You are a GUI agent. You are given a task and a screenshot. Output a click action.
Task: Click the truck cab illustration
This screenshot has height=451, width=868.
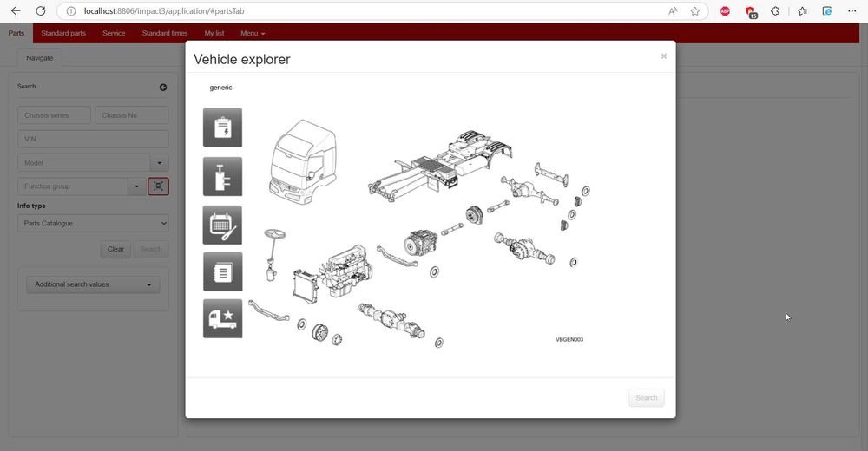(303, 161)
